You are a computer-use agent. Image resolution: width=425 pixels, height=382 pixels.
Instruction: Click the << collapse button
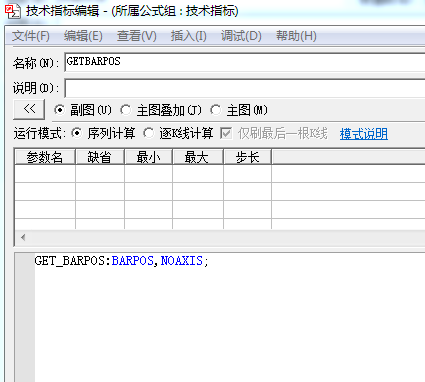(29, 109)
